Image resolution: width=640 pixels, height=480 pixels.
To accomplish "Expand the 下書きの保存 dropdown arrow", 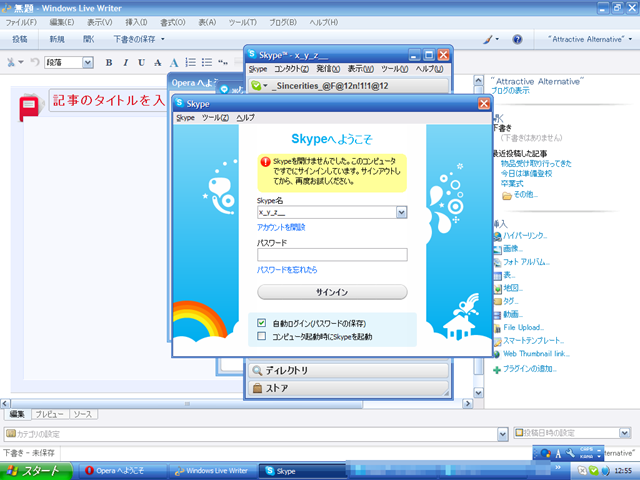I will pyautogui.click(x=162, y=39).
